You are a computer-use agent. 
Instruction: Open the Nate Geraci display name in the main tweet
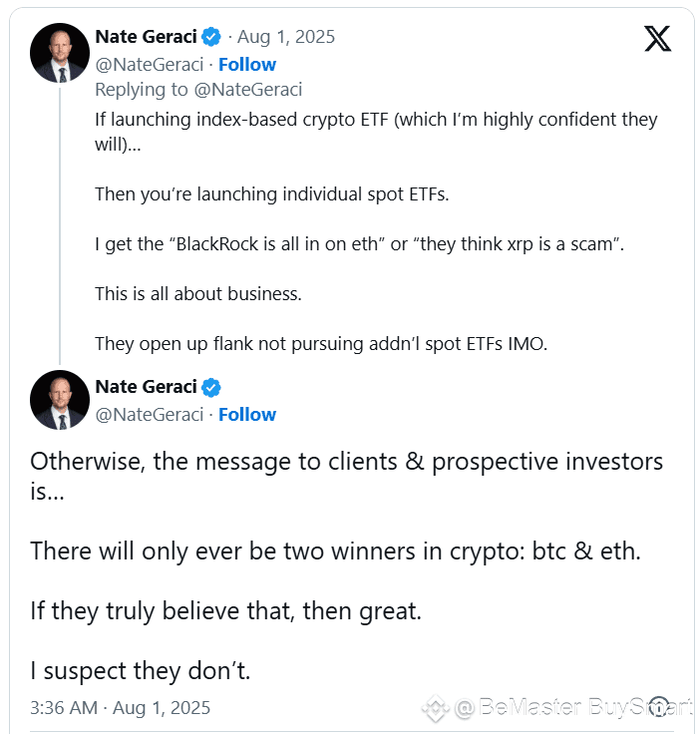(146, 387)
